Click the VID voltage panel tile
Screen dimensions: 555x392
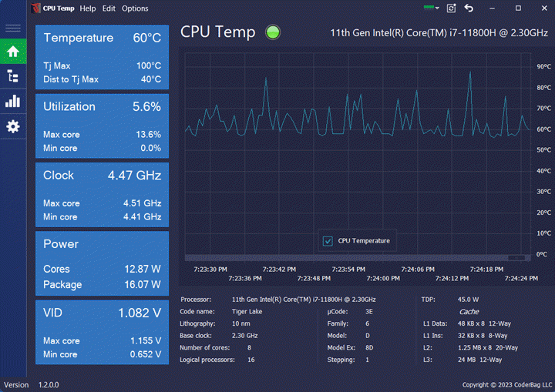[102, 330]
